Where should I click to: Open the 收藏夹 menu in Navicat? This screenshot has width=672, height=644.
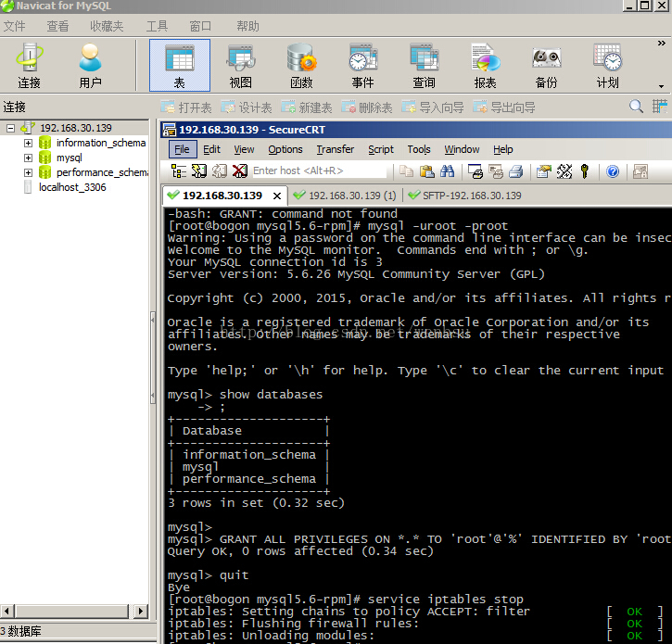(107, 27)
